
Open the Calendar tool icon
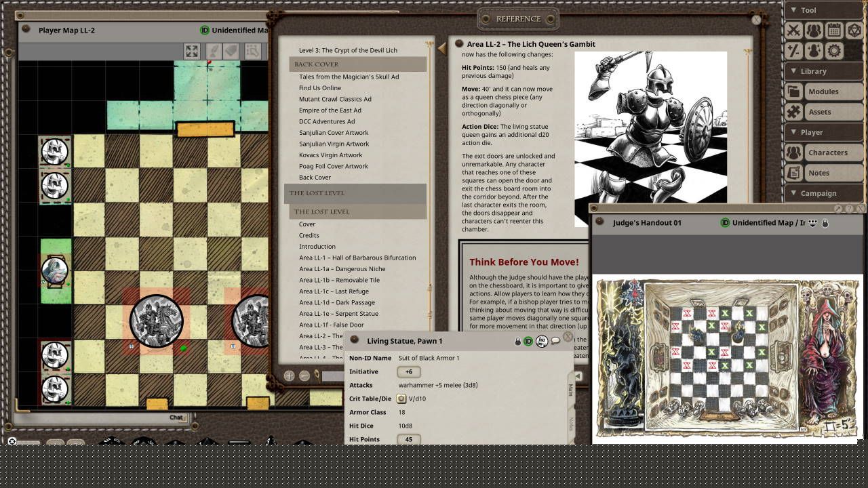(x=834, y=30)
